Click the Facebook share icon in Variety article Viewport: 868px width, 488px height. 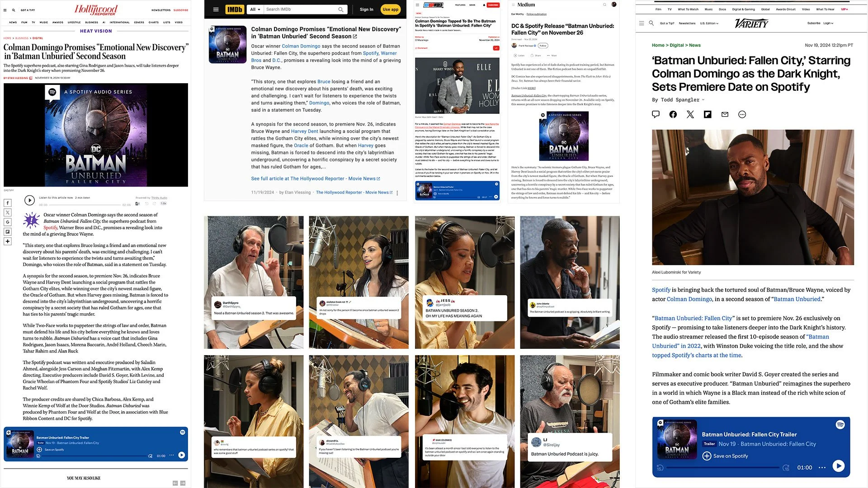673,115
